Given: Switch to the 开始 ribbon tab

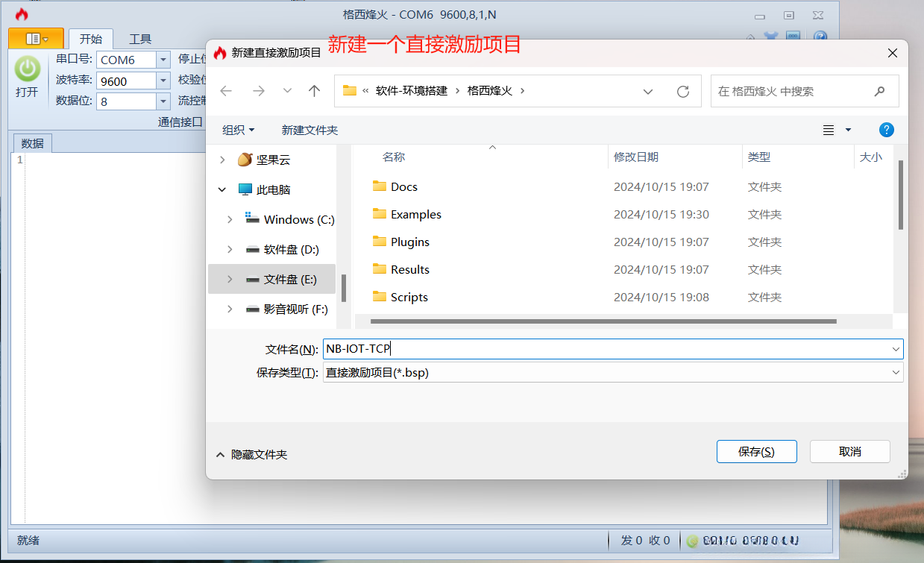Looking at the screenshot, I should pos(91,39).
